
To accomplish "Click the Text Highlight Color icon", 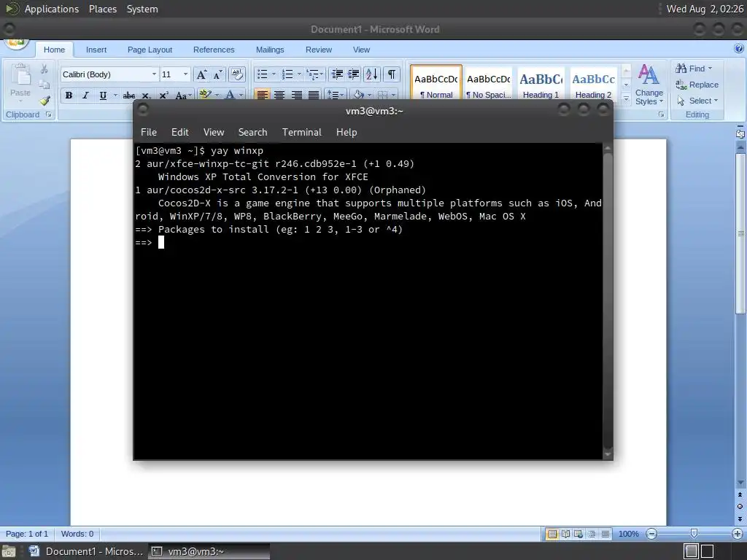I will (x=205, y=95).
